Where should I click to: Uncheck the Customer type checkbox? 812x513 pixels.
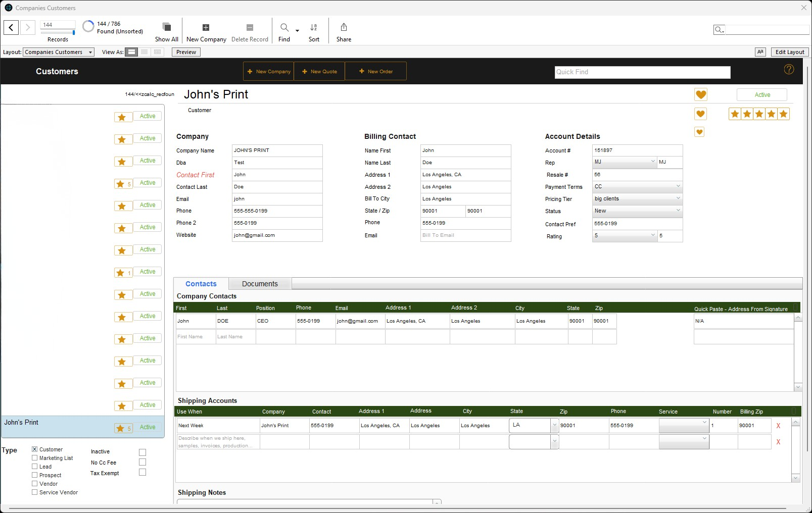pyautogui.click(x=35, y=449)
